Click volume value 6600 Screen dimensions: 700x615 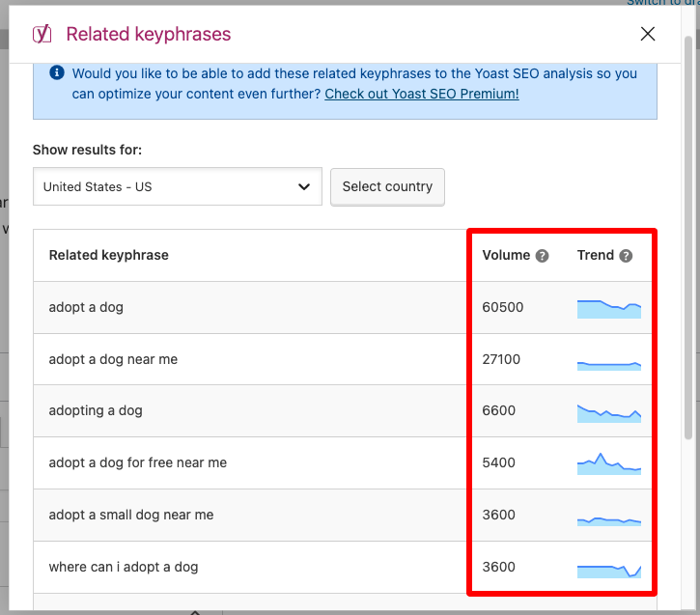point(498,410)
